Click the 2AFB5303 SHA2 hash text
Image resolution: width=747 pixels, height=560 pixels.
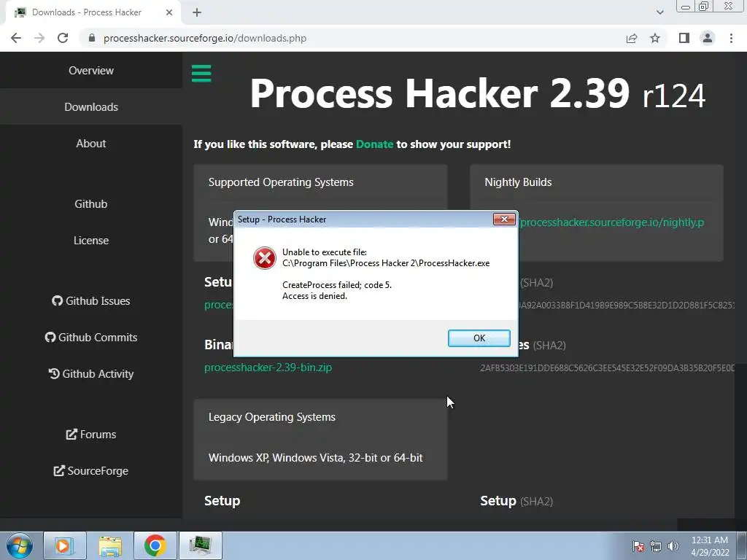[x=608, y=368]
